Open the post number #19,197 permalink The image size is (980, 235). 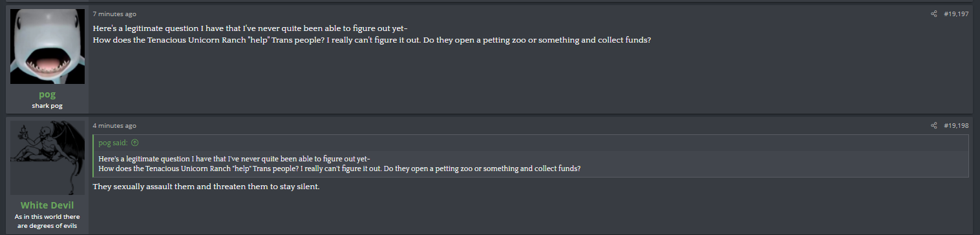[956, 14]
